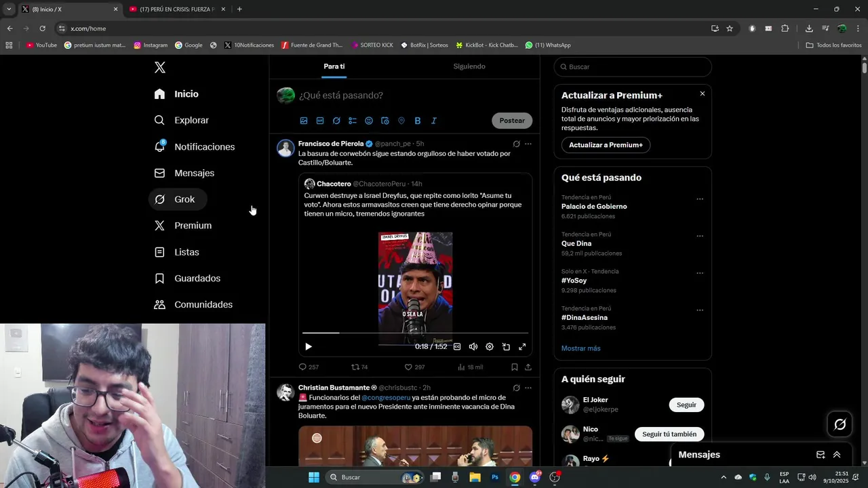The height and width of the screenshot is (488, 868).
Task: Toggle bold text formatting in composer
Action: coord(418,121)
